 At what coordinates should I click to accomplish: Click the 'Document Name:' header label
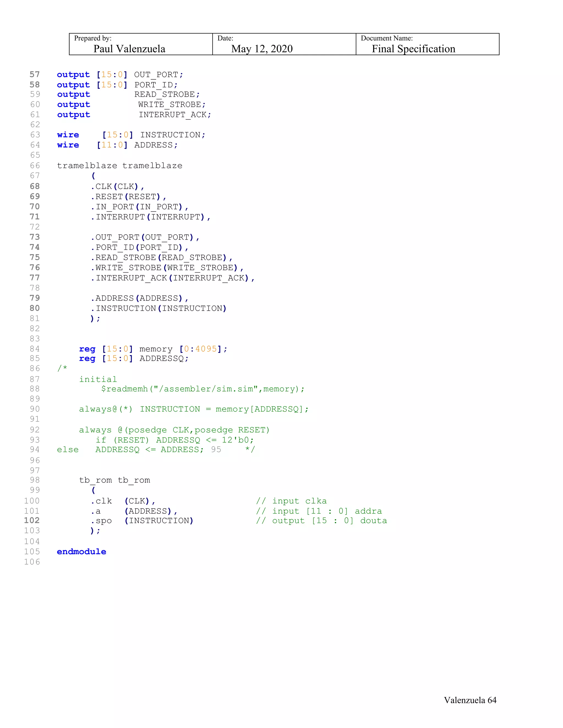(387, 38)
